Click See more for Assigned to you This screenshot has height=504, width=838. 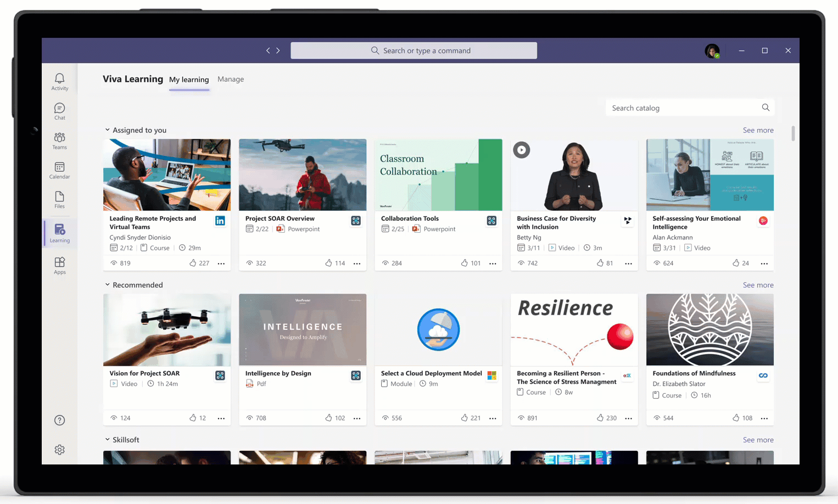tap(758, 130)
